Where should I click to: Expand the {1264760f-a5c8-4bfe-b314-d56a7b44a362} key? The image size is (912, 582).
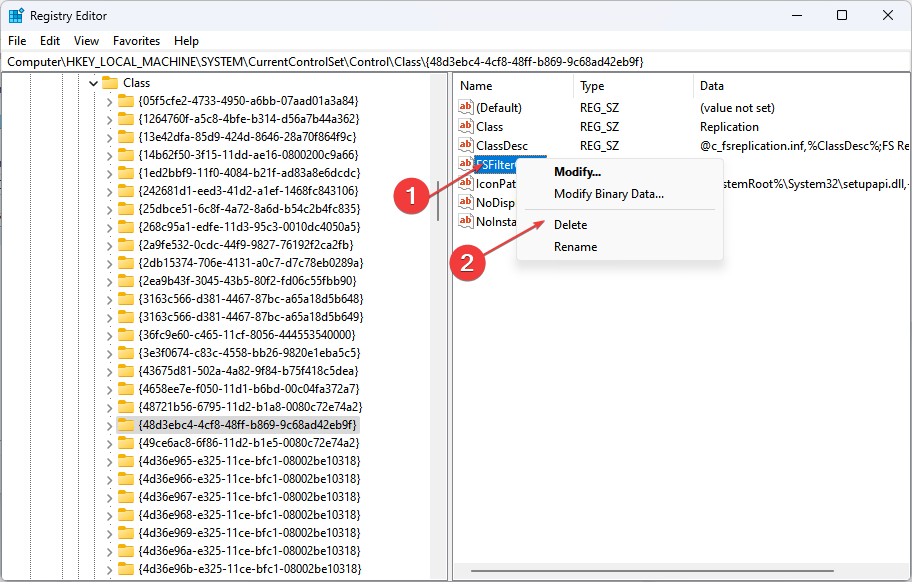(110, 119)
